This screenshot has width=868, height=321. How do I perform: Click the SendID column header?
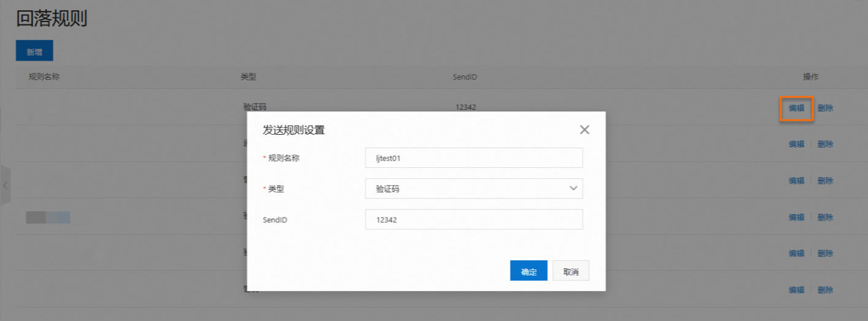coord(465,77)
